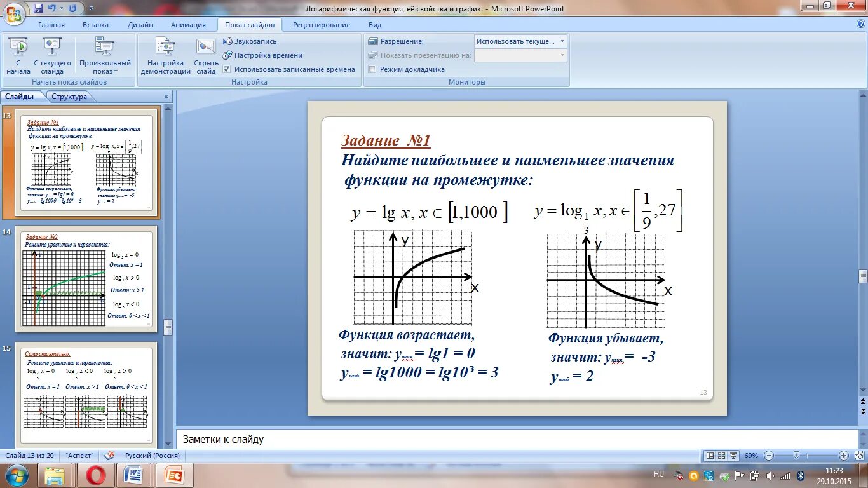The height and width of the screenshot is (488, 868).
Task: Click the Задание №1 slide heading
Action: (386, 140)
